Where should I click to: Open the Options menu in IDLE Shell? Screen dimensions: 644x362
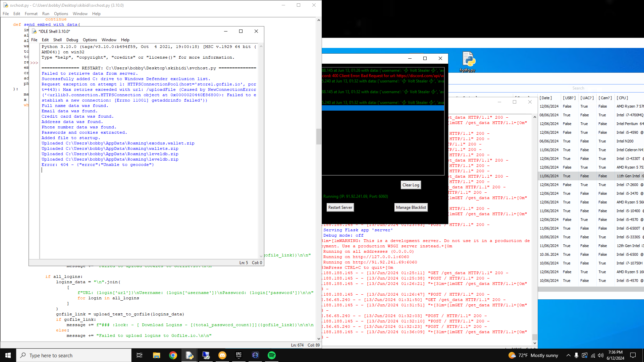(90, 40)
